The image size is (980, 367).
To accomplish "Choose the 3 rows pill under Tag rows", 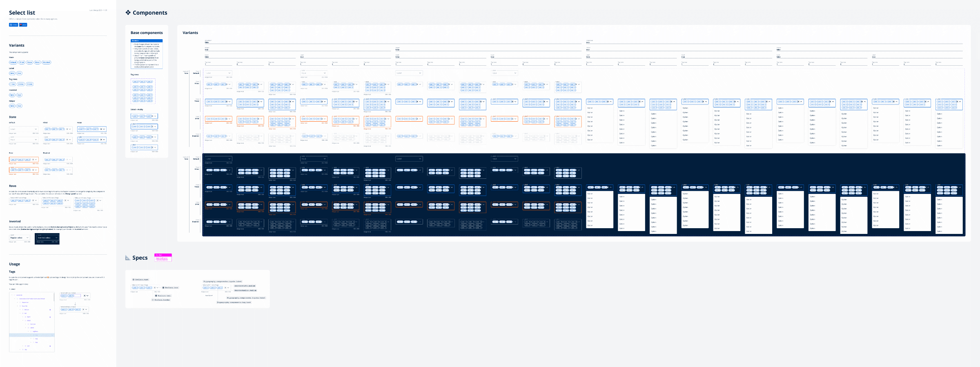I will [x=29, y=84].
